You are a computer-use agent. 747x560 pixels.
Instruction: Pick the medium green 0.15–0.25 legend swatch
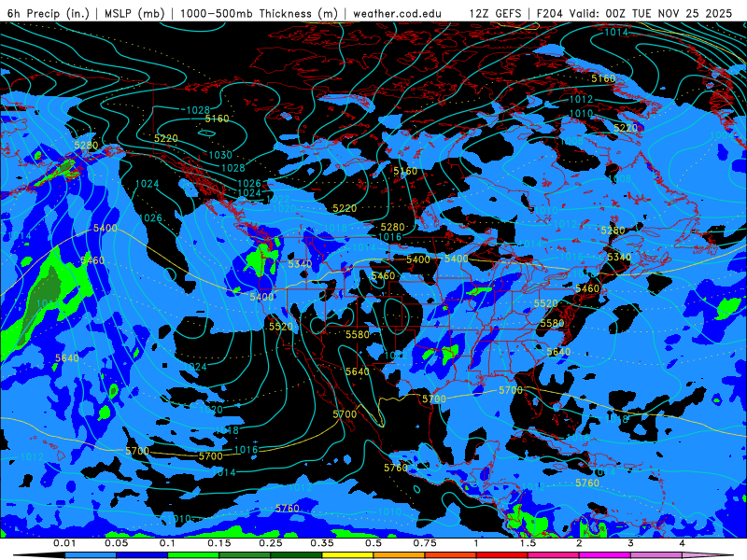coord(245,555)
